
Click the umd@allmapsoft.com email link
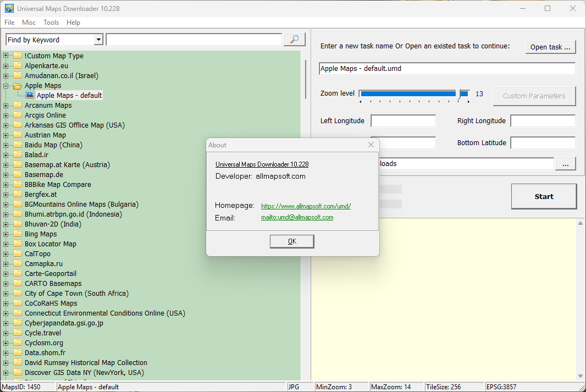297,217
